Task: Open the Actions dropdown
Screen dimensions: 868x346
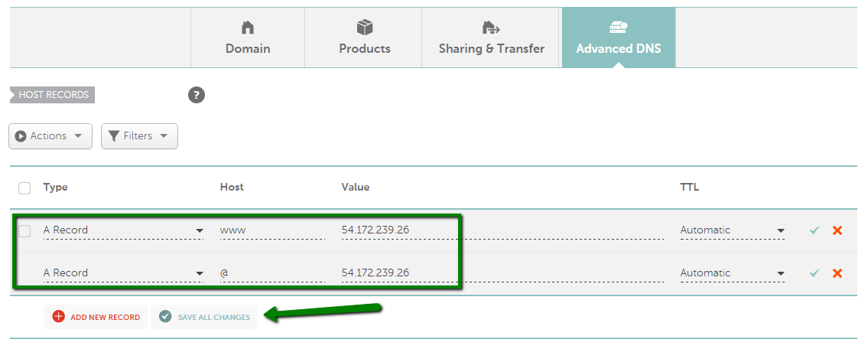Action: (50, 136)
